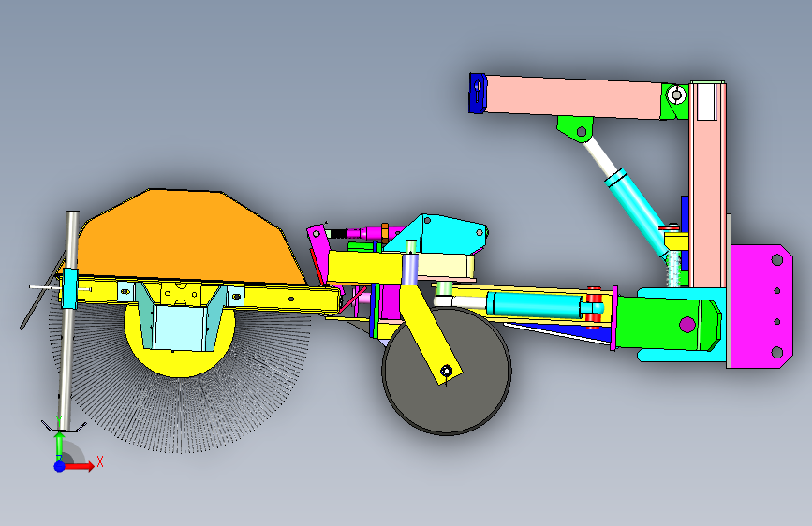Select the green clamp joining arm and column

point(674,101)
